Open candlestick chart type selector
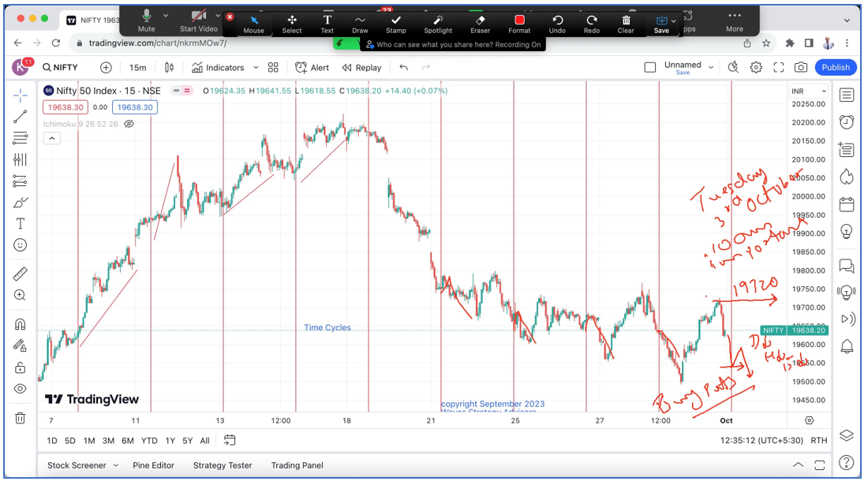The height and width of the screenshot is (485, 868). point(169,68)
